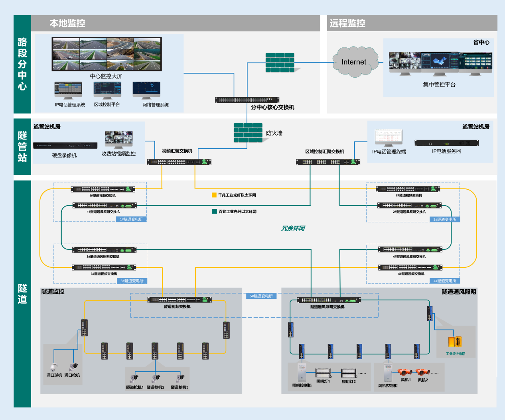Screen dimensions: 505x420
Task: Select the 隧道枪机3 camera icon
Action: coord(180,378)
